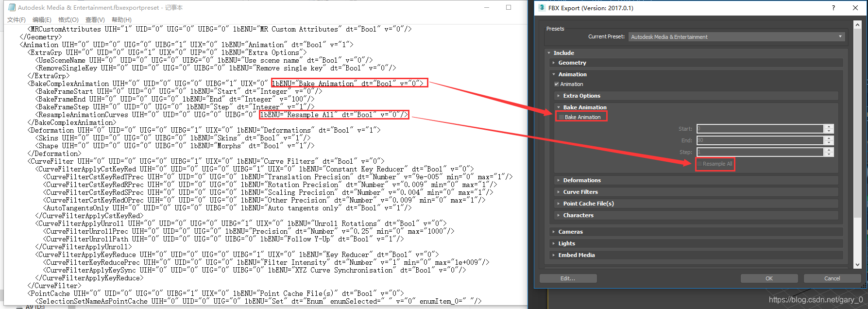Click the "Key Reducer" line in Notepad

pos(237,255)
